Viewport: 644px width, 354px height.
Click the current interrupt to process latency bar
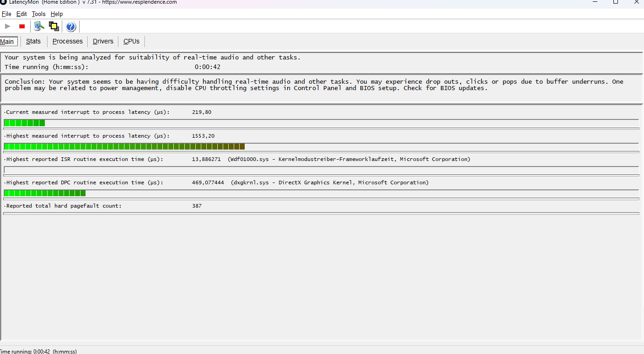(321, 123)
